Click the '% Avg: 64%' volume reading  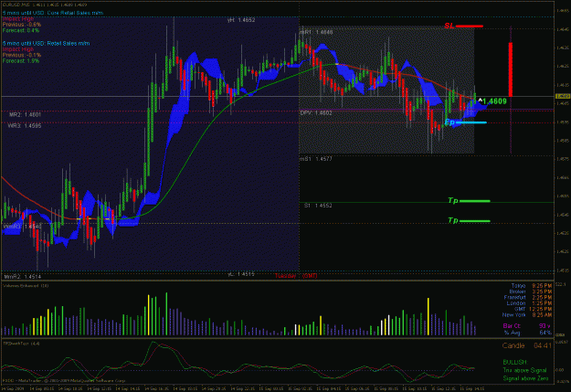pos(528,333)
